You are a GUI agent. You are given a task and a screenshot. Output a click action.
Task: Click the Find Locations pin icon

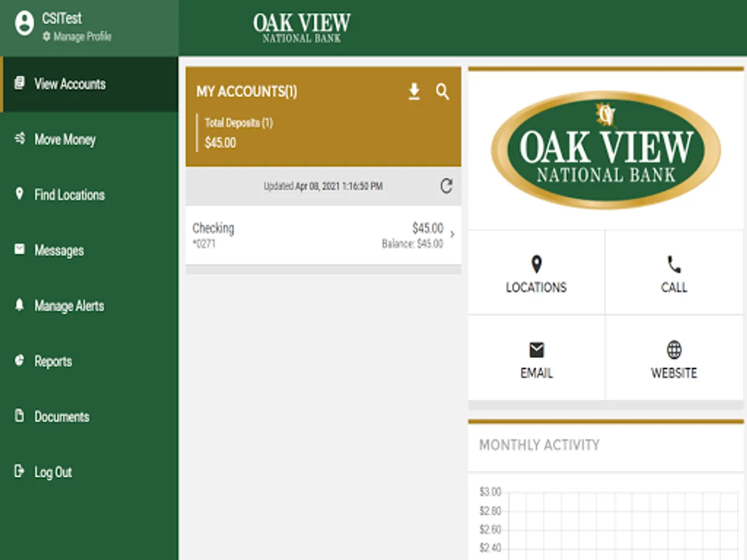(19, 194)
